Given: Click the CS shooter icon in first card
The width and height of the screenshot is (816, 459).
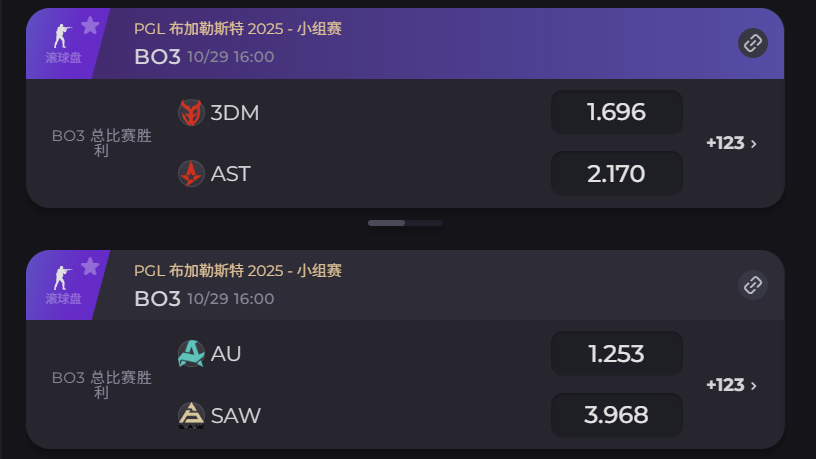Looking at the screenshot, I should click(62, 36).
